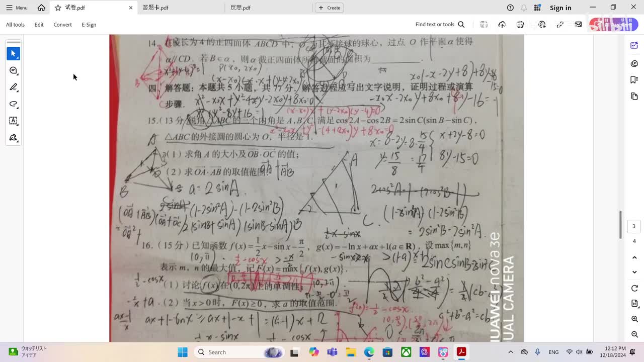The height and width of the screenshot is (362, 644).
Task: Open the taskbar clock and date
Action: click(612, 352)
